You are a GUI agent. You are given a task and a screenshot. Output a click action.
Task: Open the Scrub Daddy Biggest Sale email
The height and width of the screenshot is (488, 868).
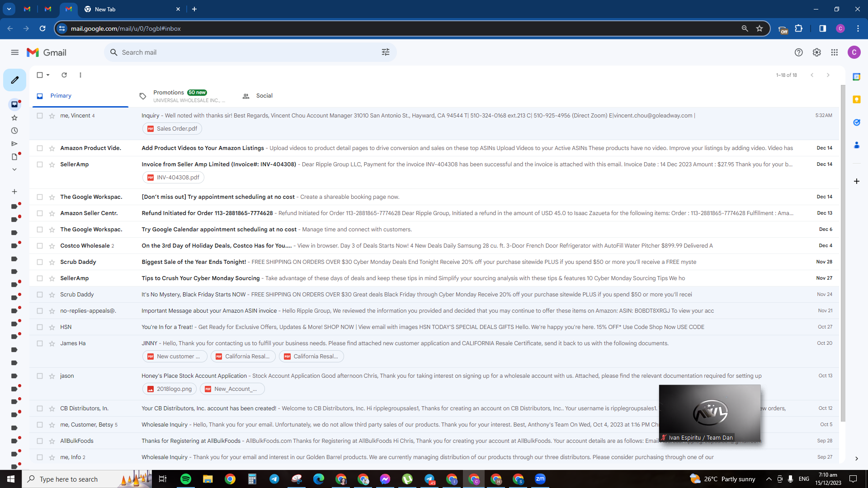pyautogui.click(x=434, y=262)
